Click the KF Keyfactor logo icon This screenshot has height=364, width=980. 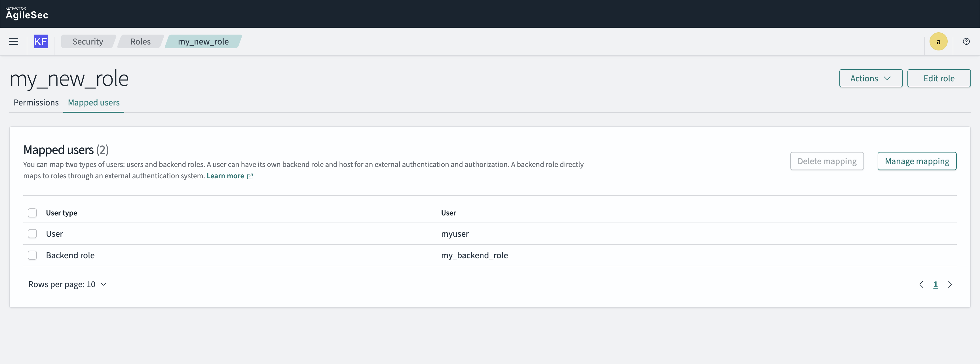[x=41, y=41]
